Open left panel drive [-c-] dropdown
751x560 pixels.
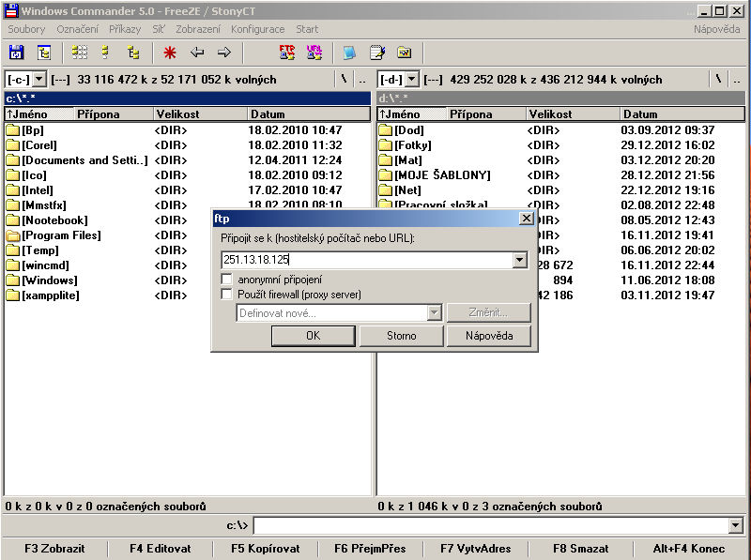39,80
